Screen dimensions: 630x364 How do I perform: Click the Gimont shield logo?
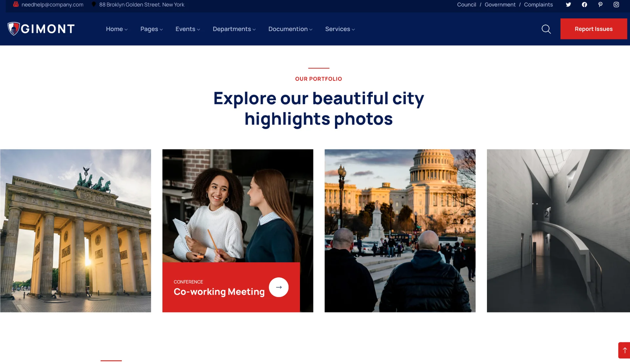tap(13, 29)
